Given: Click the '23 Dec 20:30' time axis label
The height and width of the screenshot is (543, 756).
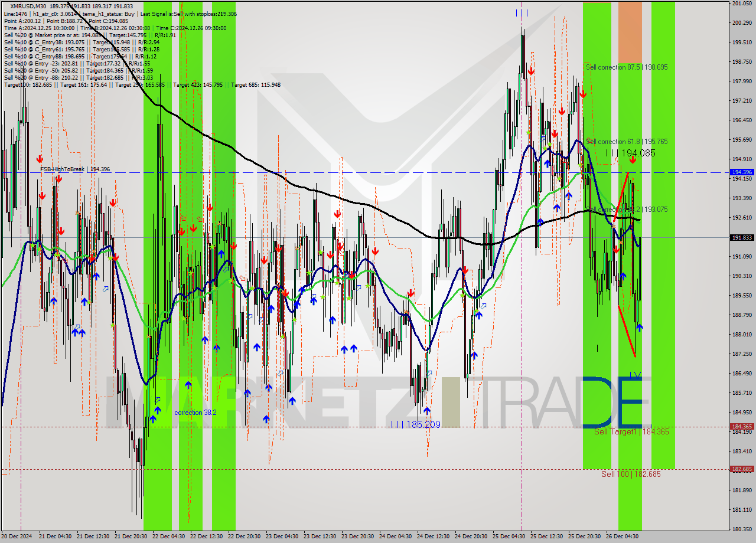Looking at the screenshot, I should click(357, 537).
